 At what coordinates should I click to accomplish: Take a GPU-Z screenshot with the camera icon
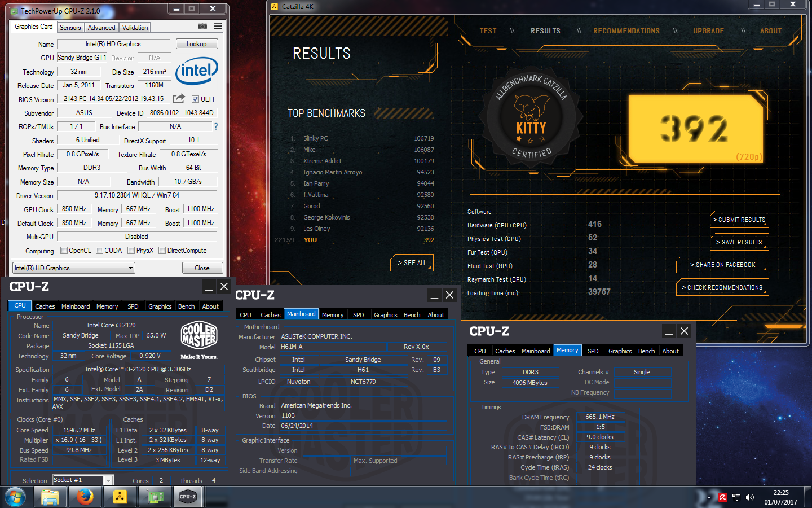[202, 27]
